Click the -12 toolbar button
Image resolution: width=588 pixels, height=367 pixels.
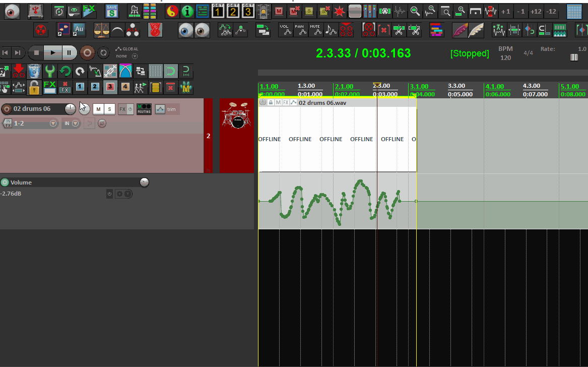pos(551,12)
